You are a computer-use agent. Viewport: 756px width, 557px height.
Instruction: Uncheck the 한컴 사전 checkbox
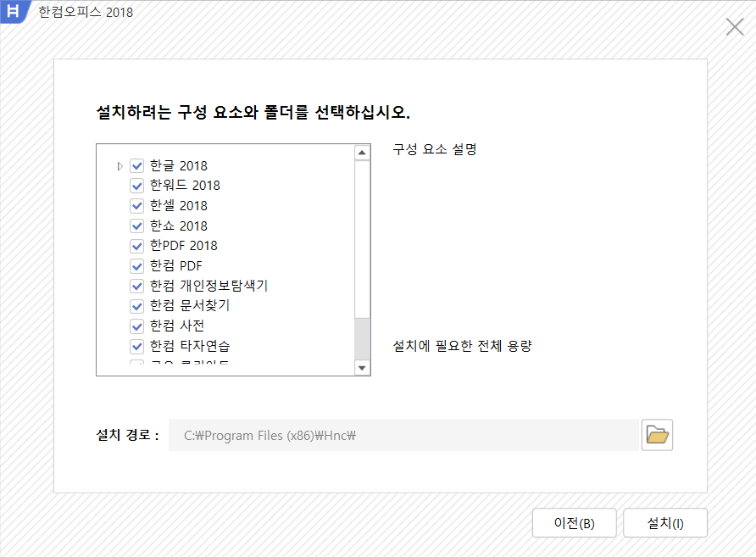pos(137,326)
